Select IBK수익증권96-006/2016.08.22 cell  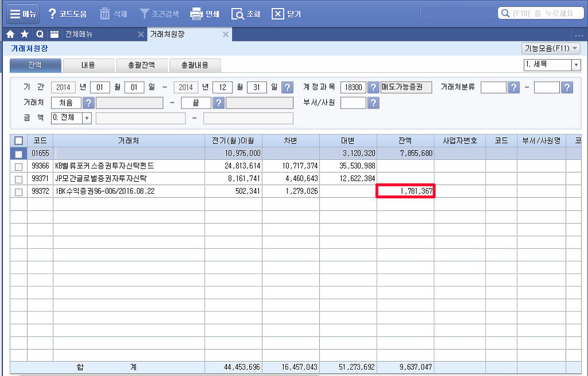coord(129,191)
